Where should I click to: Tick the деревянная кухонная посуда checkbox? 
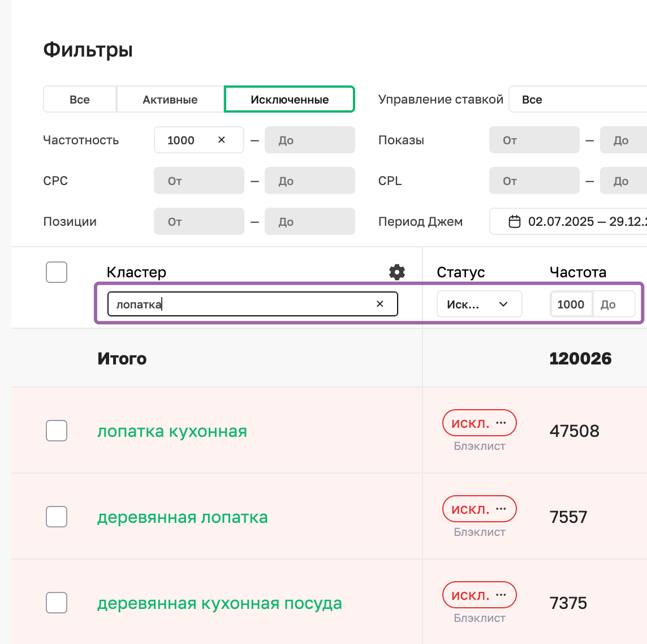click(57, 603)
